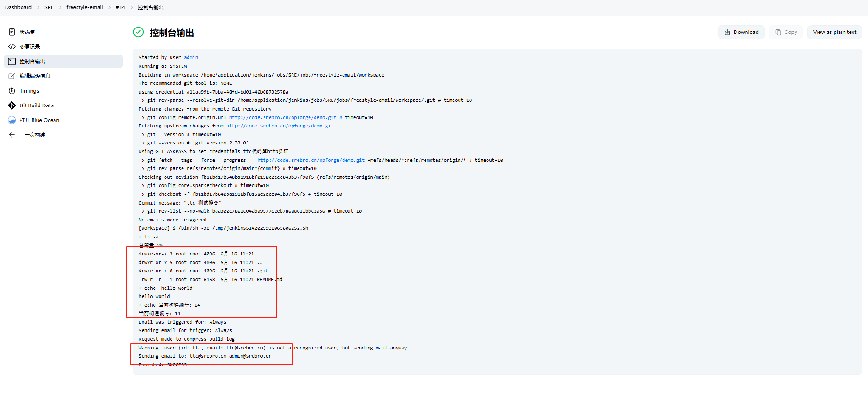Open the git config remote.origin.url demo.git link
868x393 pixels.
(x=282, y=118)
